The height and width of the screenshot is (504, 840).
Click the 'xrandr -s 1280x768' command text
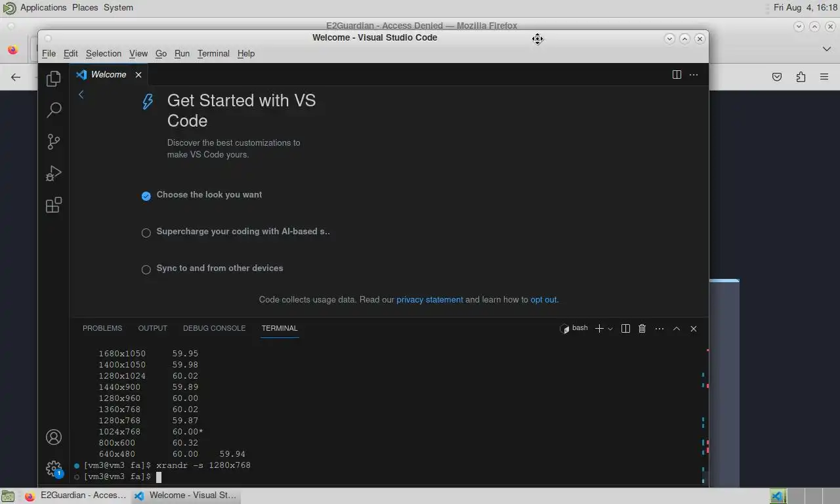tap(203, 466)
